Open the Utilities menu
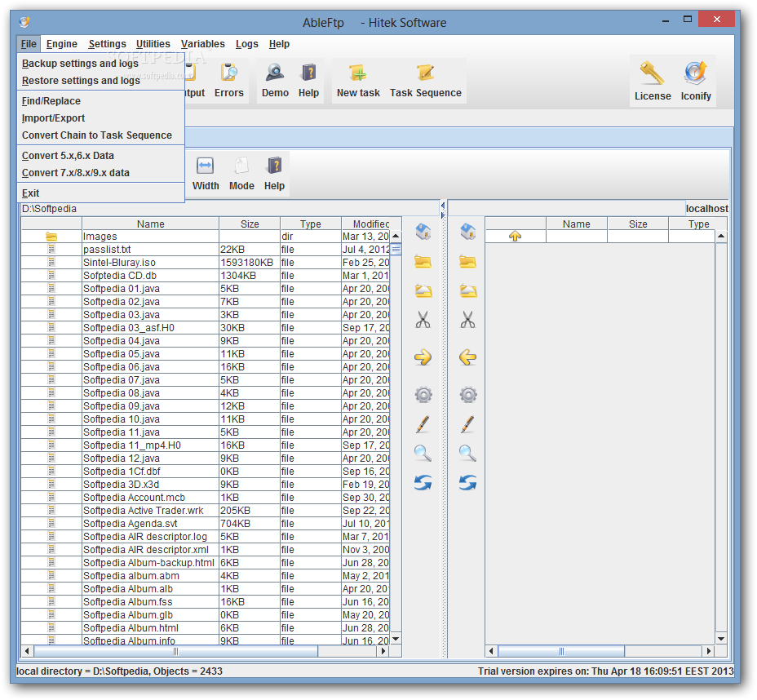757x700 pixels. click(x=153, y=44)
